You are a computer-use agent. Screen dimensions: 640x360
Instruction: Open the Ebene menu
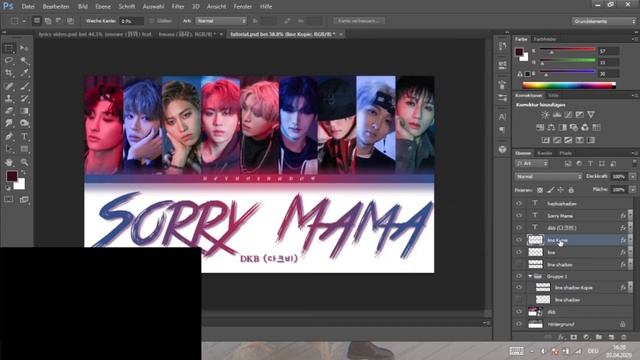coord(103,7)
